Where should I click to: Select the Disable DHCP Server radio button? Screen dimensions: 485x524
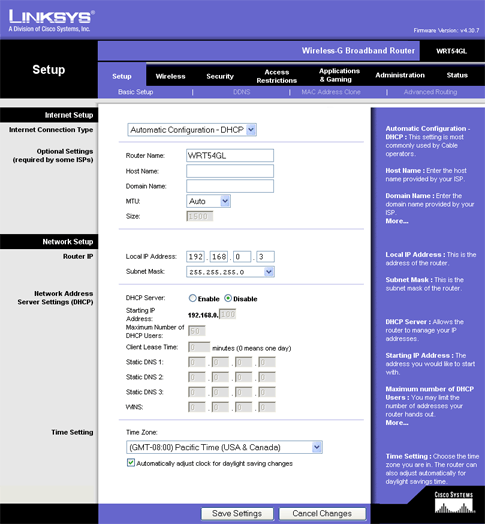point(228,298)
